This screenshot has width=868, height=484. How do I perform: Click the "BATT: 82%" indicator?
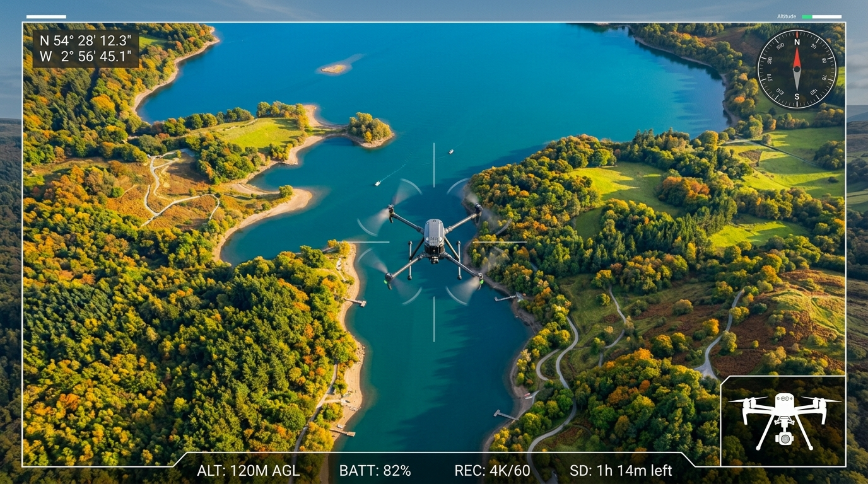[x=375, y=471]
